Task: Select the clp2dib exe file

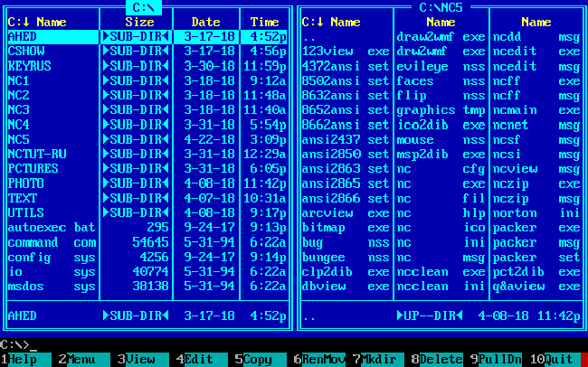Action: tap(346, 272)
